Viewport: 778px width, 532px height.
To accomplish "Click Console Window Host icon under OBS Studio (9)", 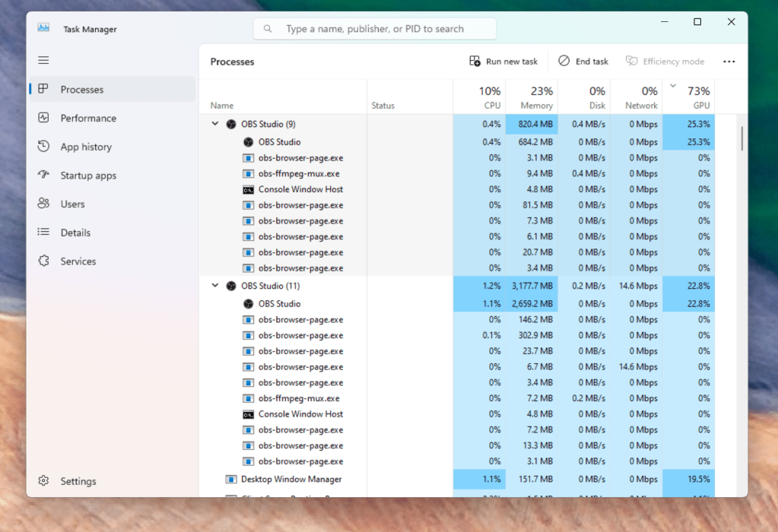I will click(x=249, y=189).
